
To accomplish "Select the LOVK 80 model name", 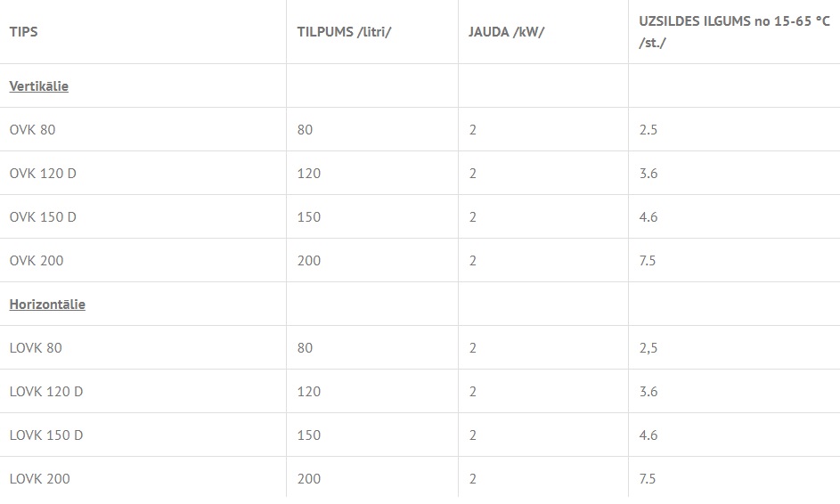I will [x=36, y=348].
